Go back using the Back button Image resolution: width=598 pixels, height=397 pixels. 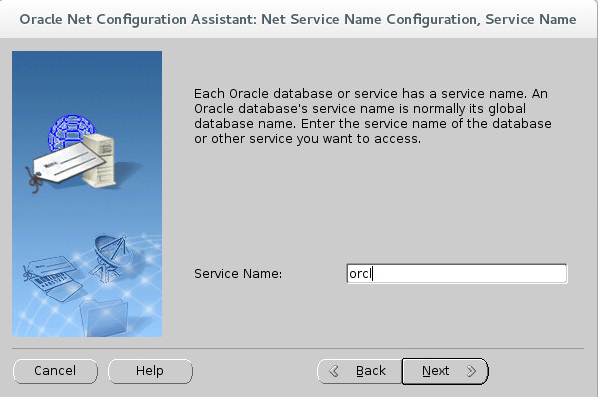[x=359, y=371]
